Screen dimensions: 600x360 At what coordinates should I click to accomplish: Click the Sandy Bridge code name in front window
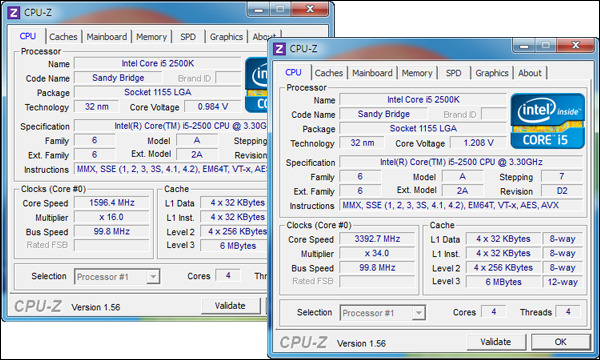point(384,114)
